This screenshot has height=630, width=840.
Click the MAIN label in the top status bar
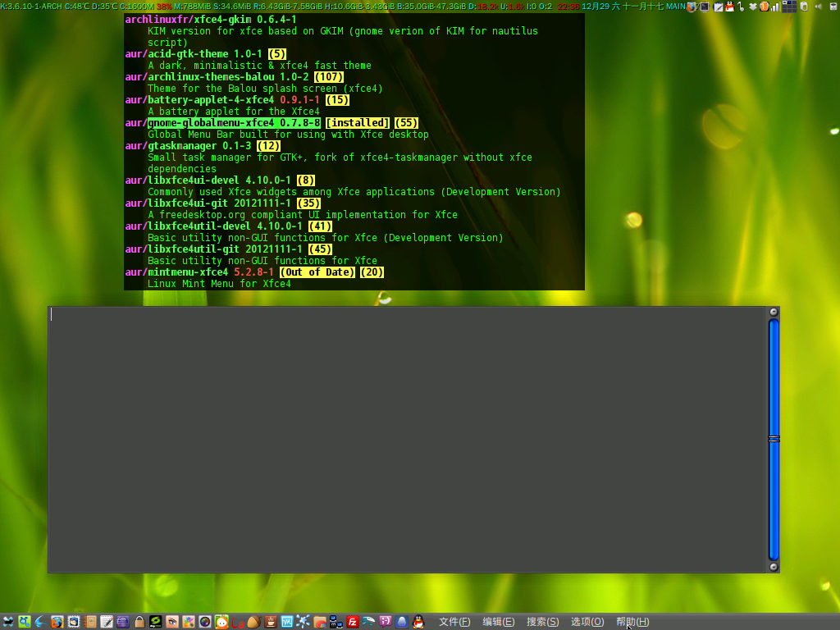click(676, 7)
